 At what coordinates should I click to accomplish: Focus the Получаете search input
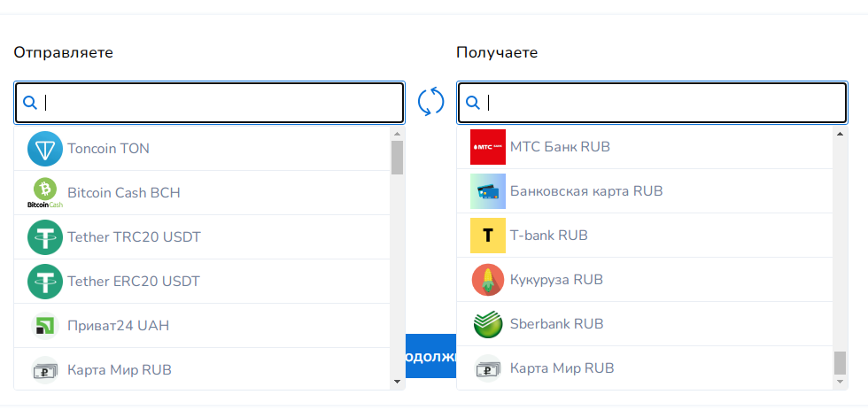point(652,103)
